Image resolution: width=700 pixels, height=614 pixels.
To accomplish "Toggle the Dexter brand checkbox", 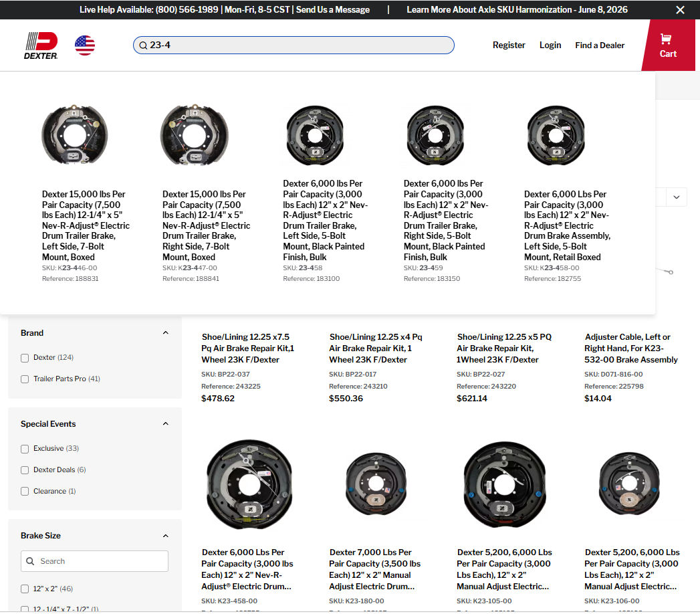I will 25,358.
